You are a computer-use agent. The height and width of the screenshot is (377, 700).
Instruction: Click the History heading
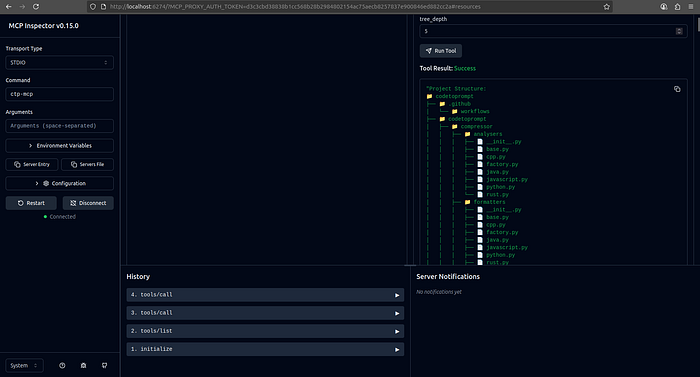coord(138,277)
